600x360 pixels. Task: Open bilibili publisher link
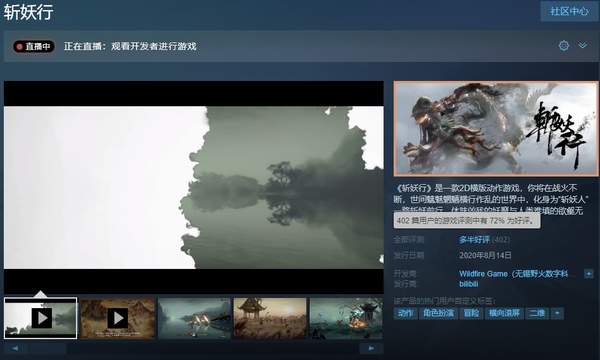469,284
